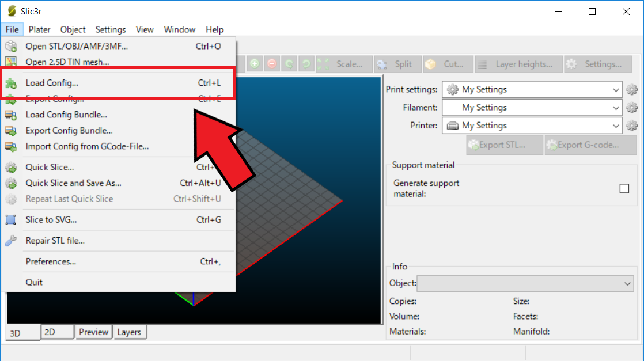Click the Split toolbar button
The image size is (644, 361).
click(x=398, y=64)
